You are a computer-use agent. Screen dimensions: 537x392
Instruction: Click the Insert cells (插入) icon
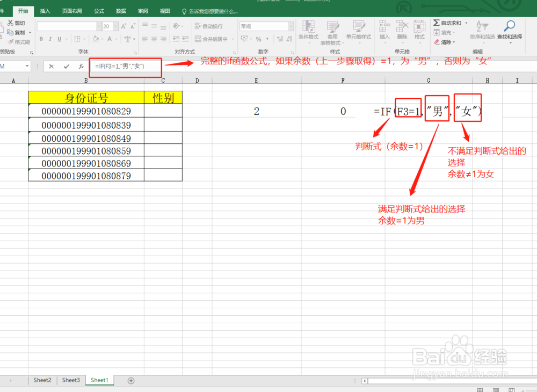point(384,26)
